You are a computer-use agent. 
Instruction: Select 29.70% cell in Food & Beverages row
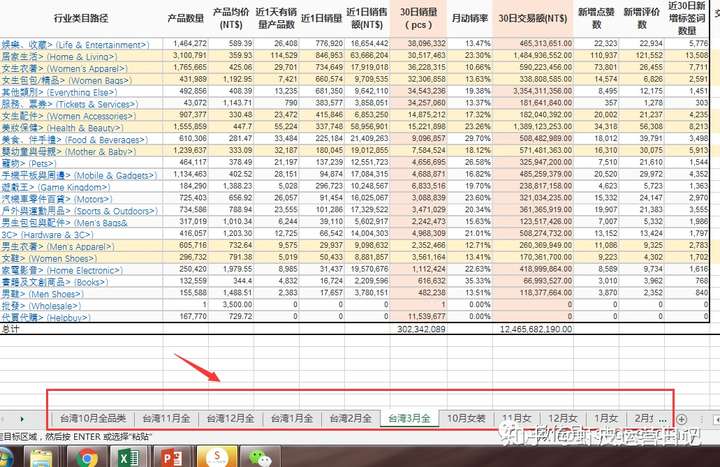point(470,139)
